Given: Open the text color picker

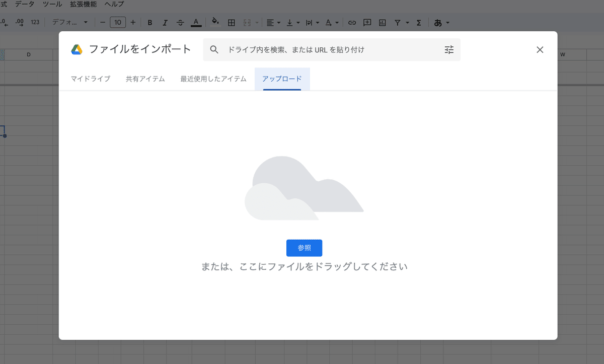Looking at the screenshot, I should pos(196,22).
